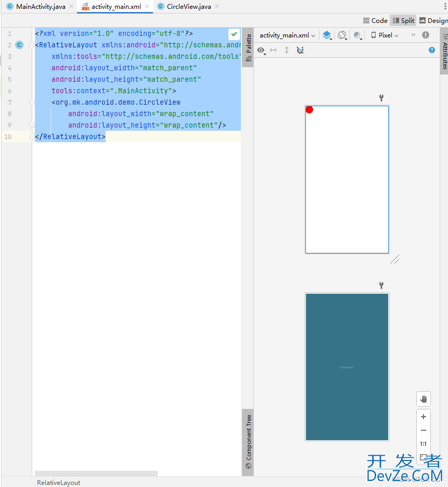Open the Pixel device dropdown
Screen dimensions: 448x487
pyautogui.click(x=385, y=35)
